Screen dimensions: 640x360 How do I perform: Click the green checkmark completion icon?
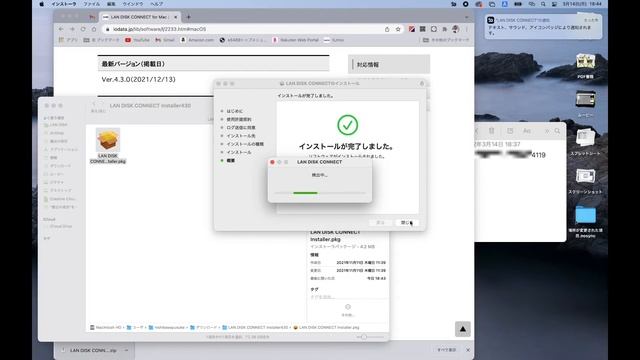(347, 125)
